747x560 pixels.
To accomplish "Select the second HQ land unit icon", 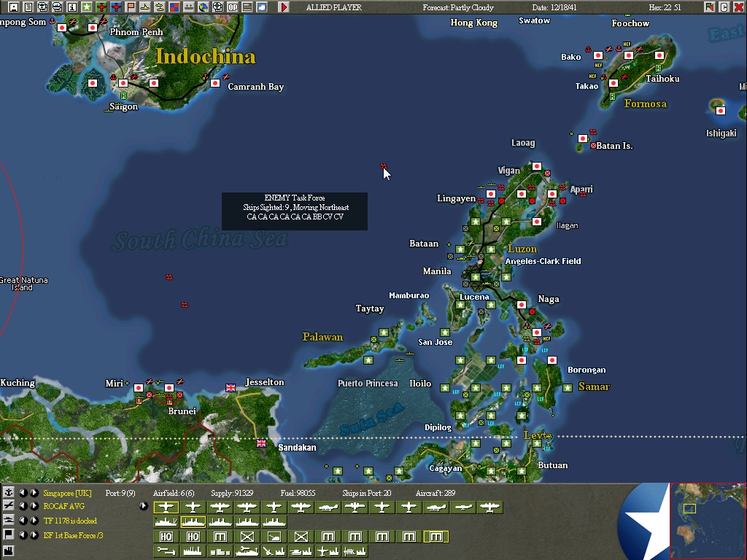I will pos(193,537).
